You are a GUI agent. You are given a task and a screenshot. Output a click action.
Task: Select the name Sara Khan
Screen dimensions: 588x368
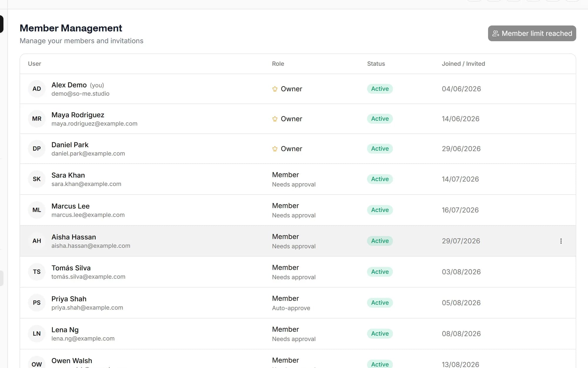click(x=68, y=175)
